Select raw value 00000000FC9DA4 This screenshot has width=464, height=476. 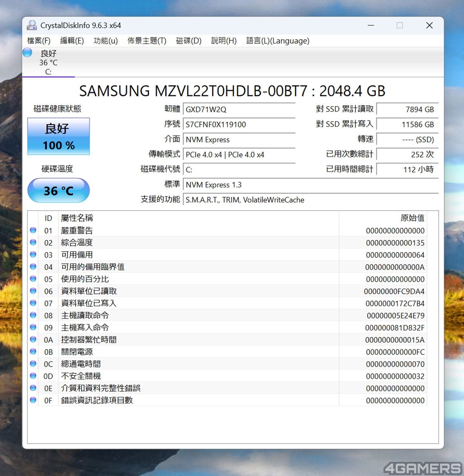coord(394,291)
